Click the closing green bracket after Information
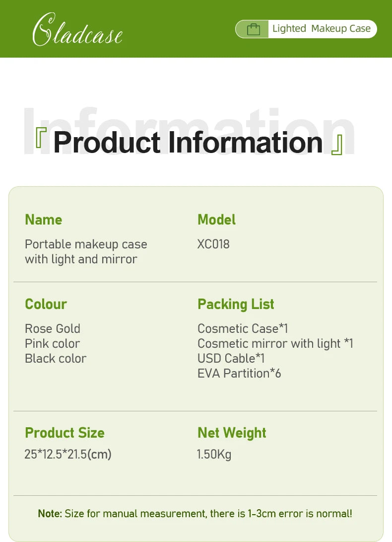 (x=337, y=144)
